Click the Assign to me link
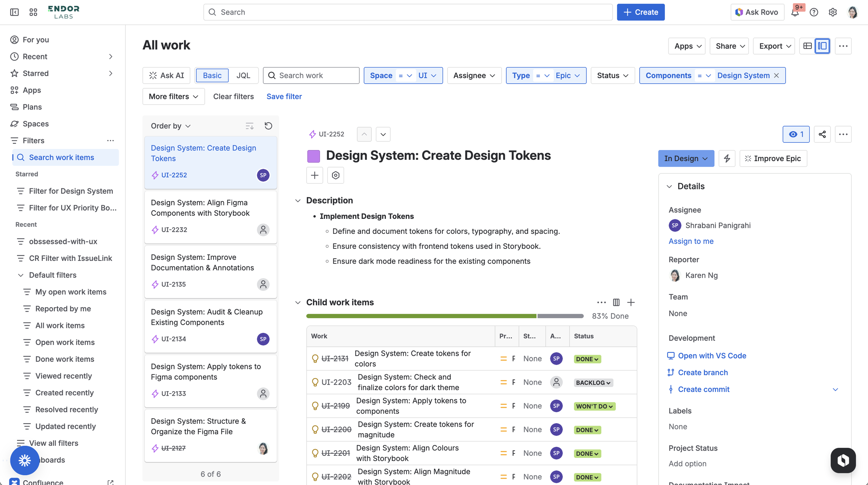Image resolution: width=868 pixels, height=485 pixels. point(691,241)
